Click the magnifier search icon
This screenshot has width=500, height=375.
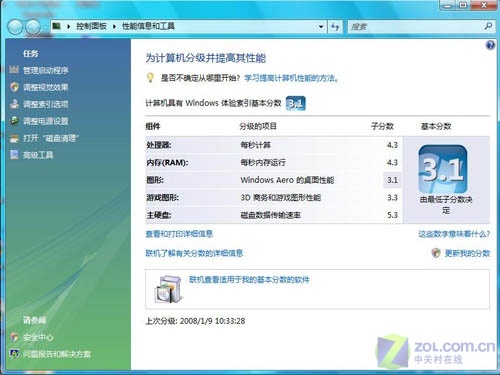pyautogui.click(x=488, y=26)
